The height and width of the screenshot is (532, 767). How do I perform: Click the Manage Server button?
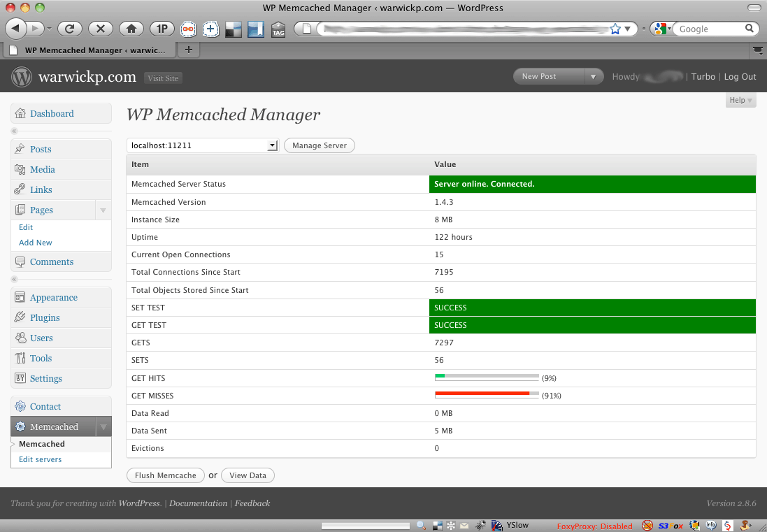[320, 145]
